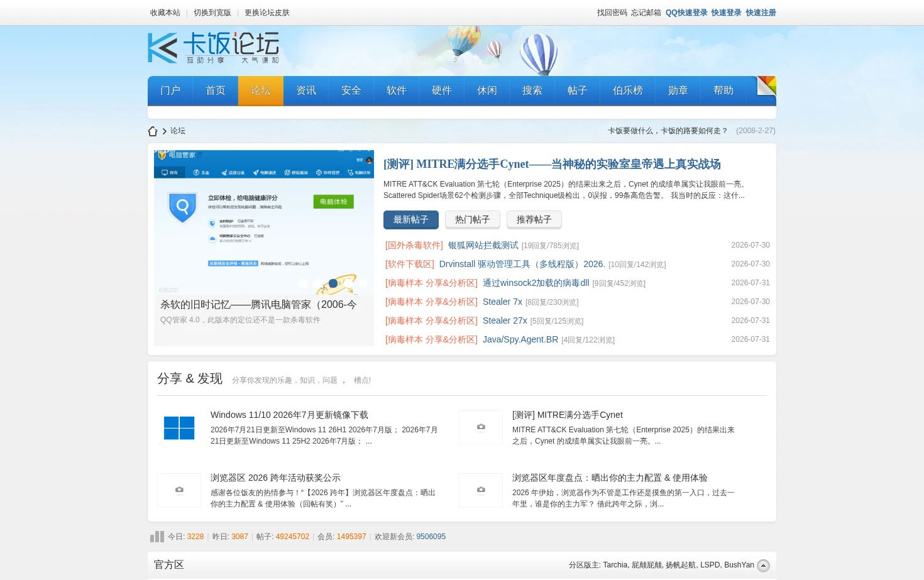Screen dimensions: 924x580
Task: Open announcement 卡饭要做什么，卡饭的路要如何走？
Action: [668, 131]
